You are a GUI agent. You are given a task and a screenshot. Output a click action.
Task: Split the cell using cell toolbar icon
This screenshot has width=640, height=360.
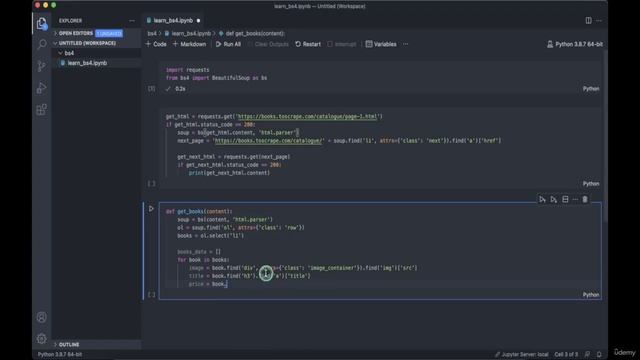click(x=565, y=199)
